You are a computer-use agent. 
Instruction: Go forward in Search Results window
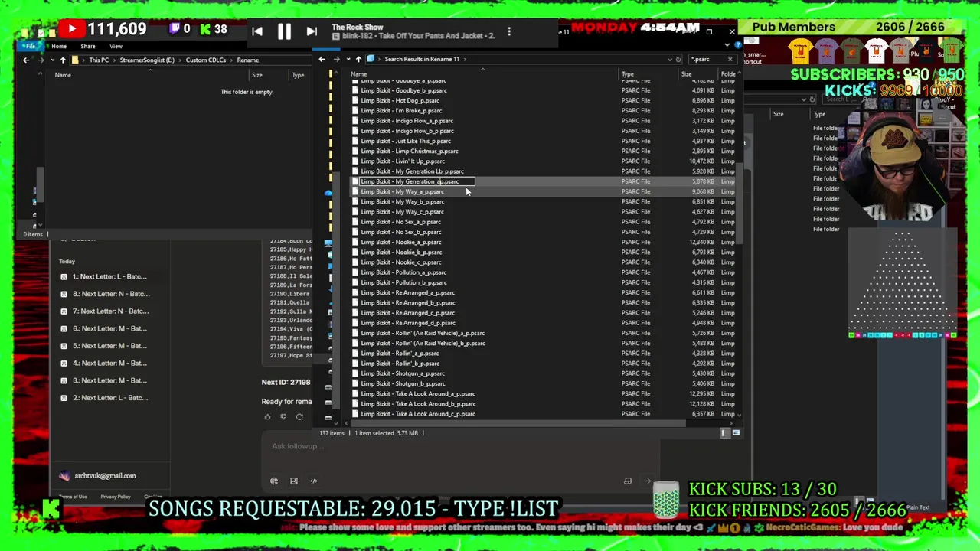point(336,59)
